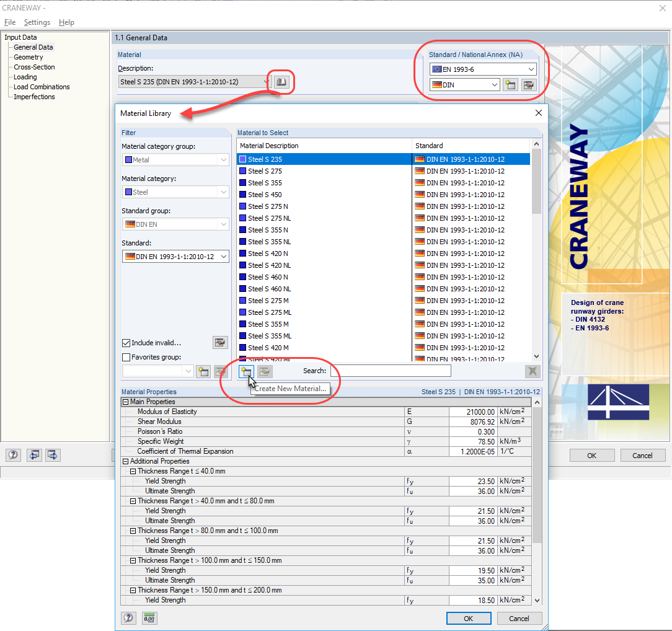Enable the Favorites group checkbox

click(126, 357)
